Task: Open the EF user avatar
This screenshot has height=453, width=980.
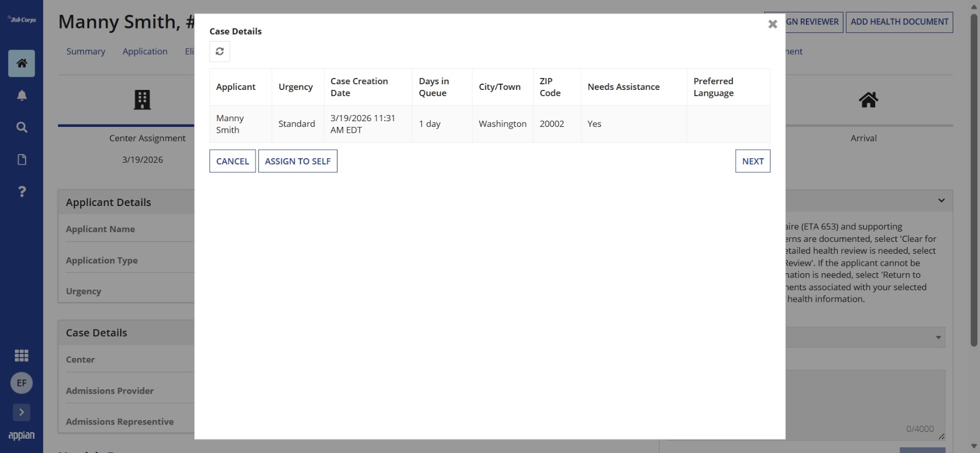Action: pos(22,383)
